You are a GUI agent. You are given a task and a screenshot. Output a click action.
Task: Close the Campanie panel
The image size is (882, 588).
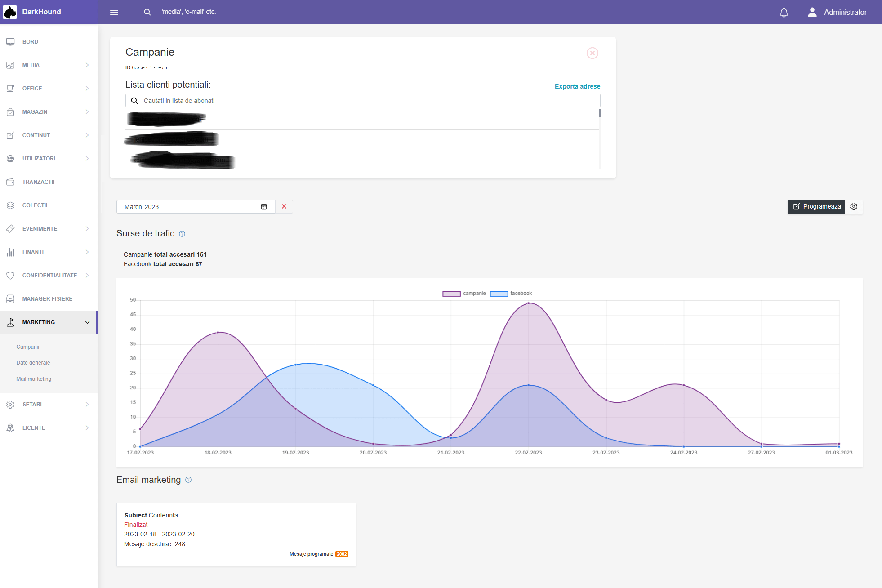(592, 53)
